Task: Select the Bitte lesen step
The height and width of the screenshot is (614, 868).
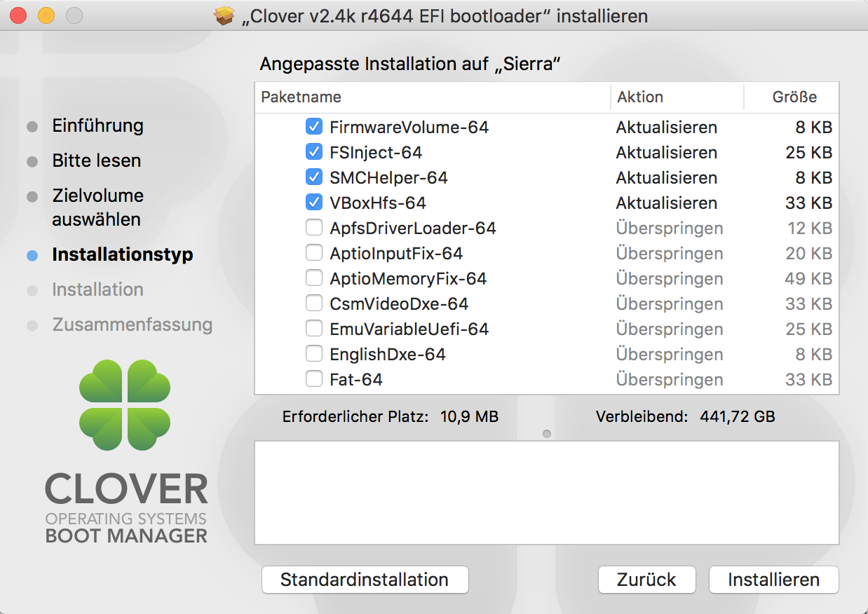Action: pos(97,161)
